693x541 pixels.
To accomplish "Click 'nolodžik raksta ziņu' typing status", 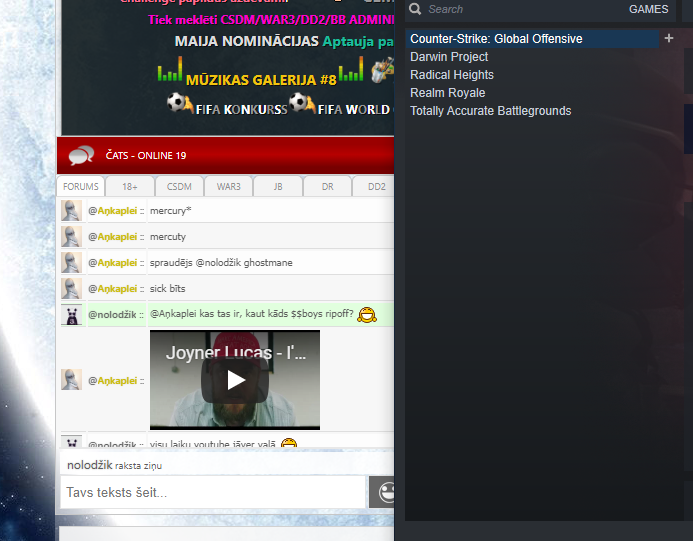I will (x=114, y=465).
